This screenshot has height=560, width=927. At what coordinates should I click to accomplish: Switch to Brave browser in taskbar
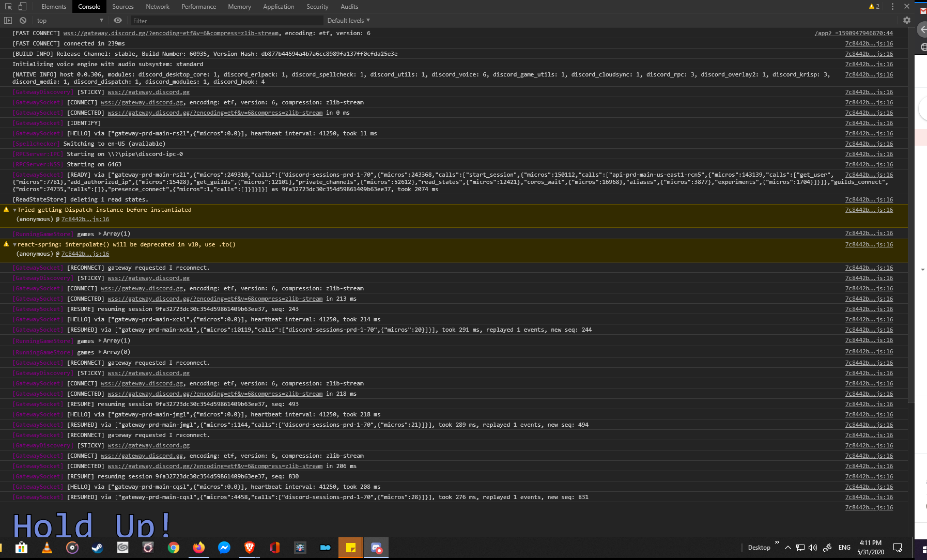click(x=250, y=548)
